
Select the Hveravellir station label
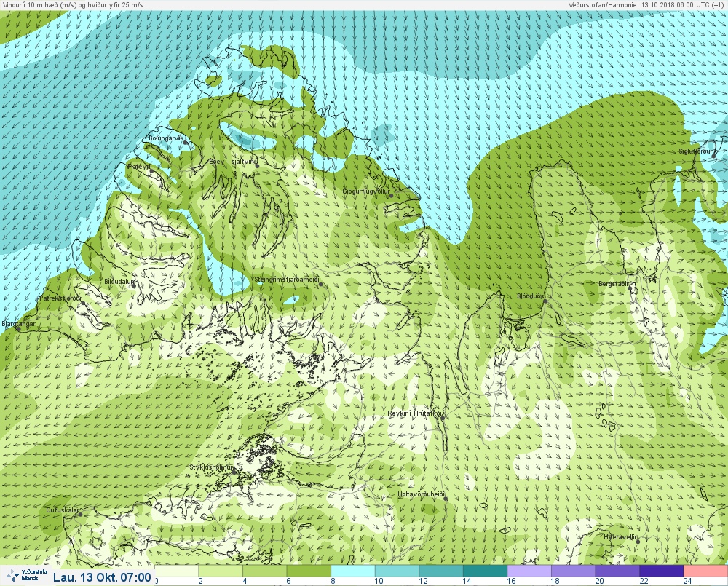621,537
